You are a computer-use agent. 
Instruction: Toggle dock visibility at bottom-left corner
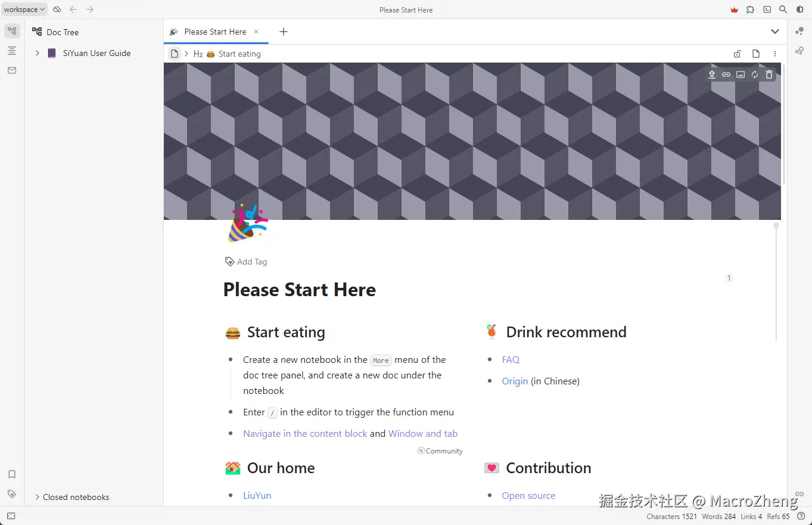point(11,516)
